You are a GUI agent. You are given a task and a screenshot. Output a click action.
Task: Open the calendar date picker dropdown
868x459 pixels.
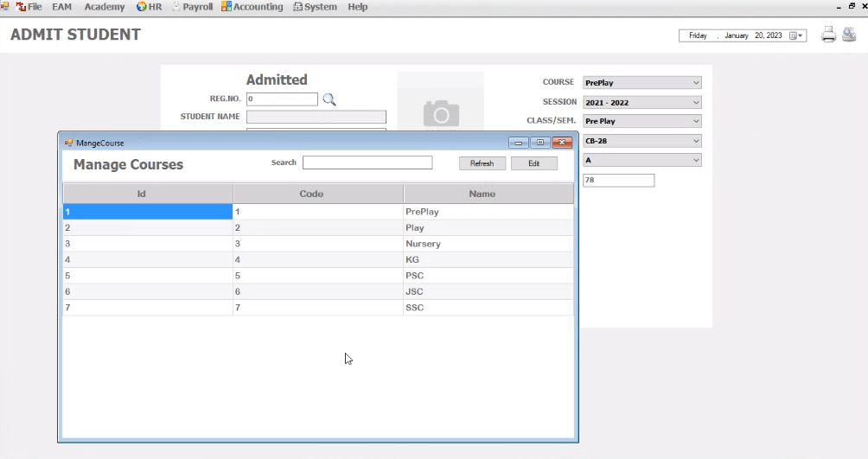(x=796, y=35)
